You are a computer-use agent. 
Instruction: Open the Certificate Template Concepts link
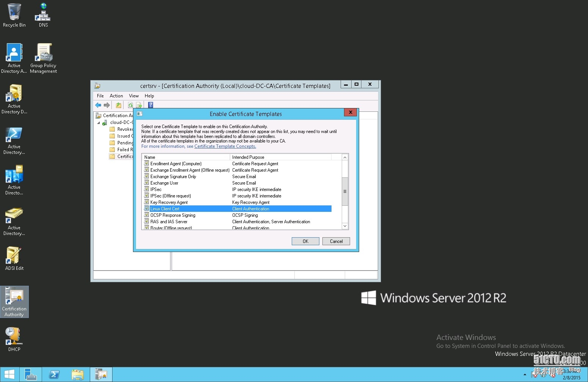pyautogui.click(x=225, y=146)
